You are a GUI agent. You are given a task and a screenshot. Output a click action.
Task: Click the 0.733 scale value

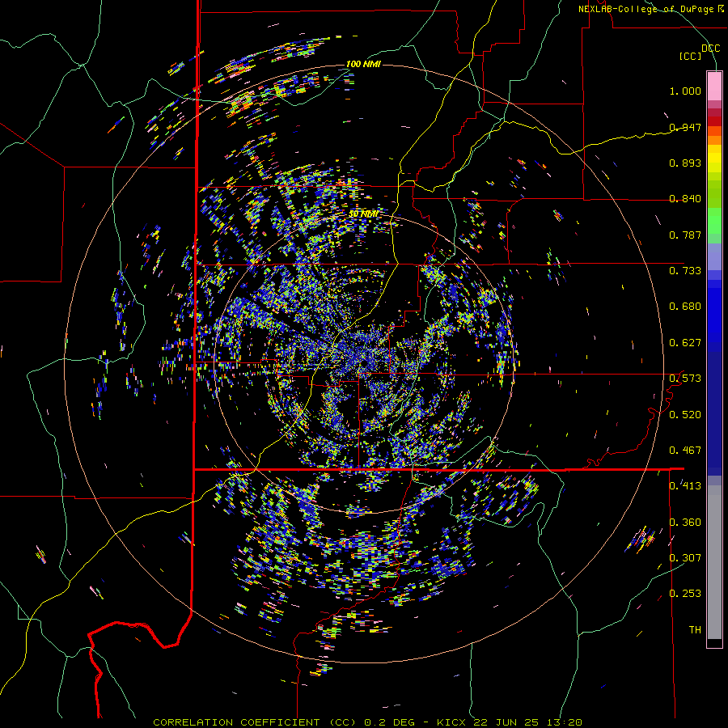click(685, 271)
